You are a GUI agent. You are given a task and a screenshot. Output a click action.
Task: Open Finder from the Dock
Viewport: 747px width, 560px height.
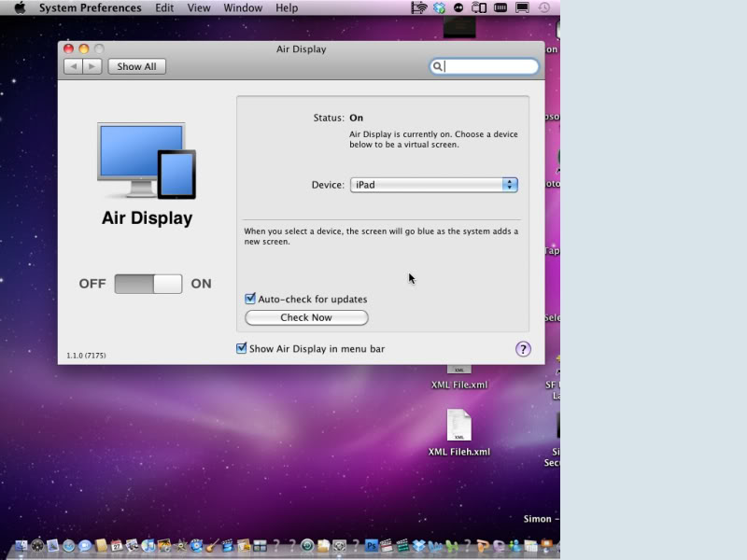(21, 546)
